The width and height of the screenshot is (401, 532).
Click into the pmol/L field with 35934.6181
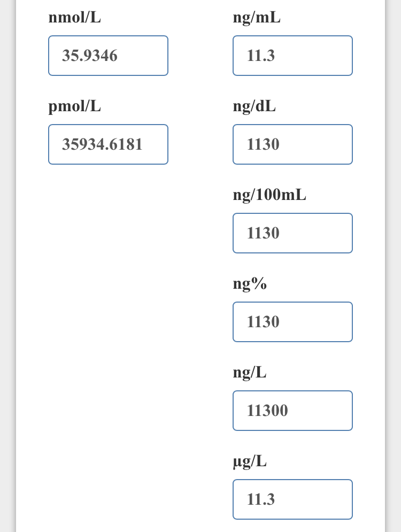point(108,144)
